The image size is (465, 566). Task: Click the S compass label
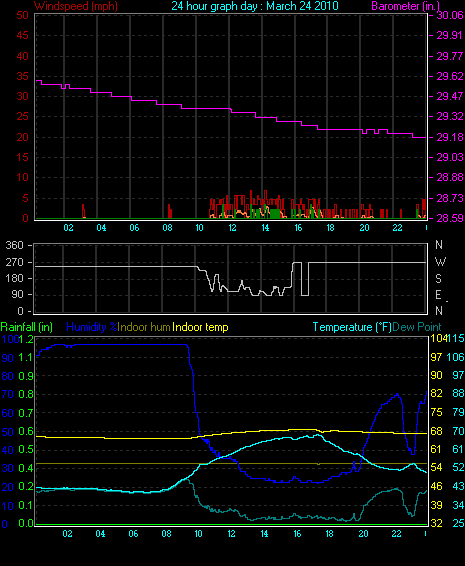pyautogui.click(x=438, y=279)
